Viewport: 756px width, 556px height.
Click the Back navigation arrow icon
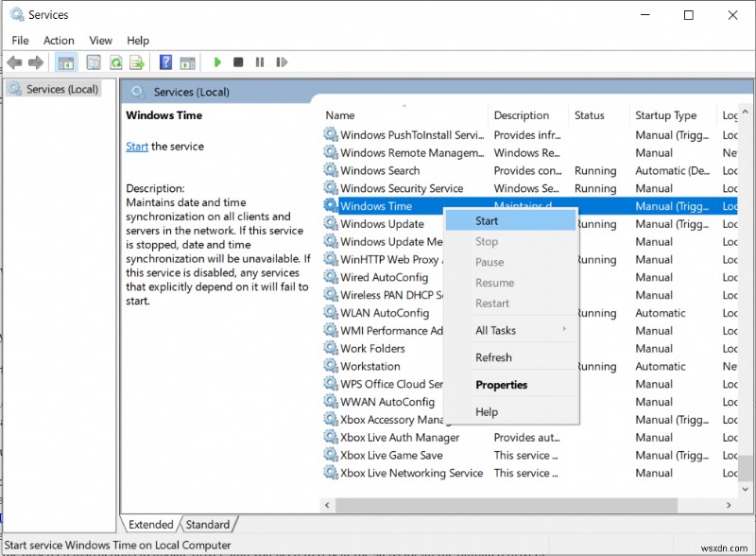point(15,62)
